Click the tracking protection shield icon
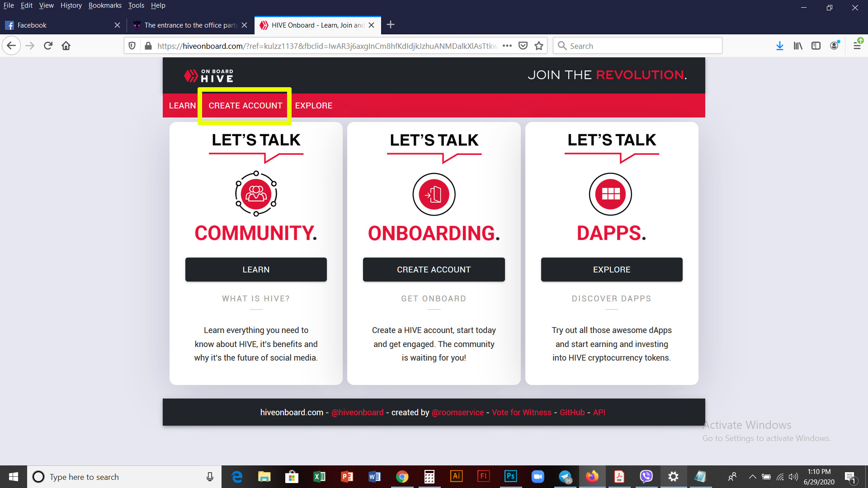 [x=132, y=46]
